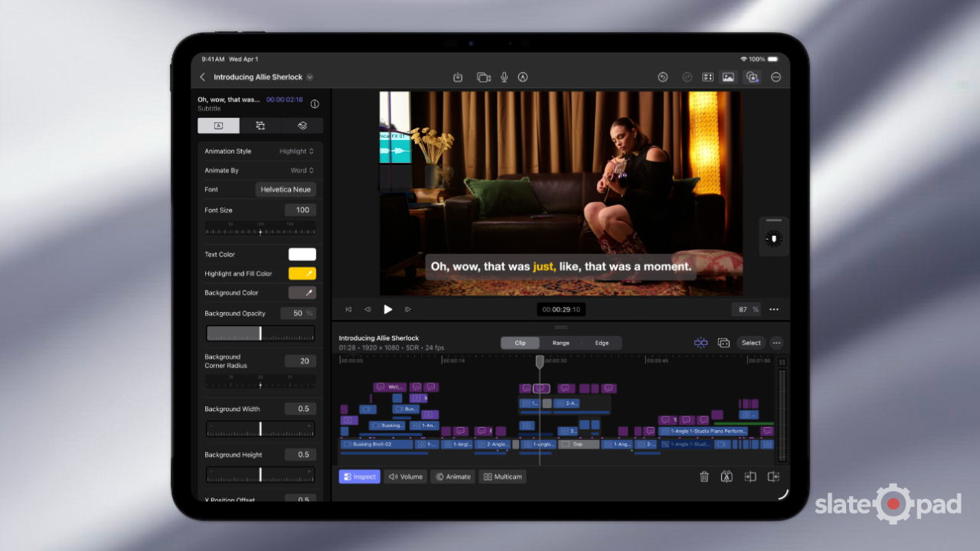Adjust the Font Size ruler slider
The width and height of the screenshot is (980, 551).
pos(260,229)
